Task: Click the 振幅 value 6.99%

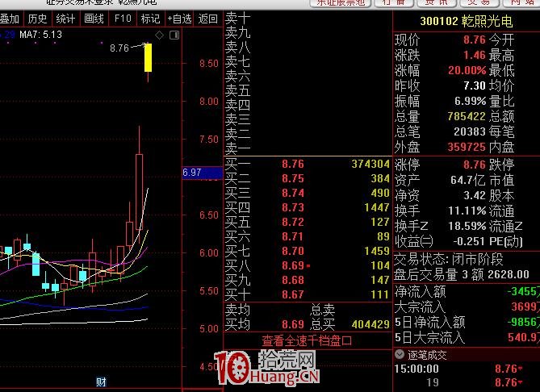Action: point(470,101)
